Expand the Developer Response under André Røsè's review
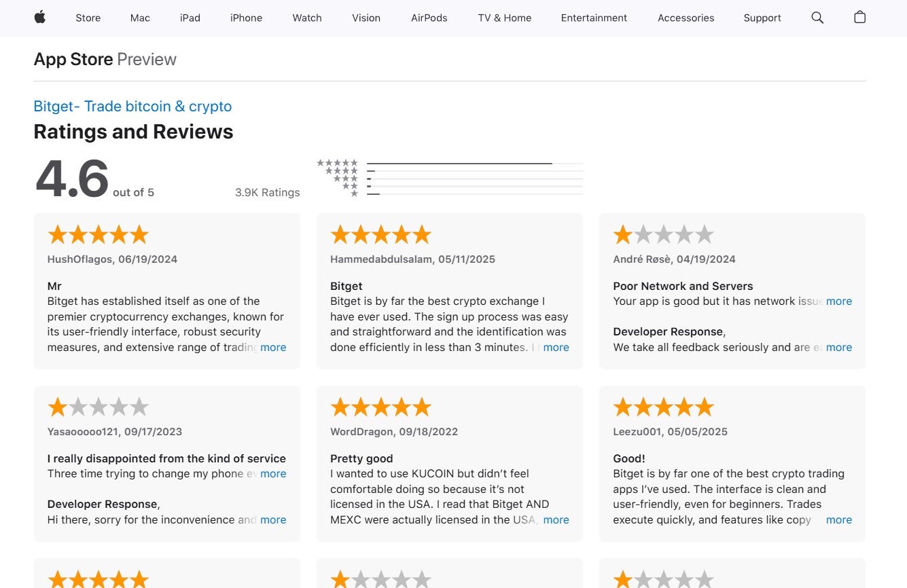907x588 pixels. click(839, 347)
